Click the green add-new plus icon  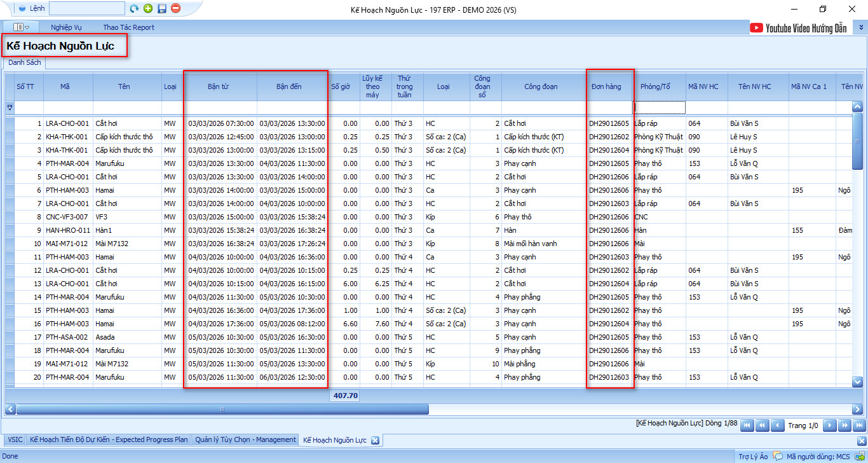(x=147, y=8)
